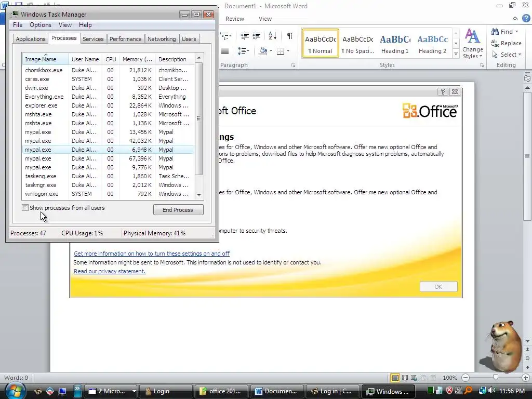This screenshot has width=532, height=399.
Task: Switch to Web Layout view icon
Action: tap(414, 378)
